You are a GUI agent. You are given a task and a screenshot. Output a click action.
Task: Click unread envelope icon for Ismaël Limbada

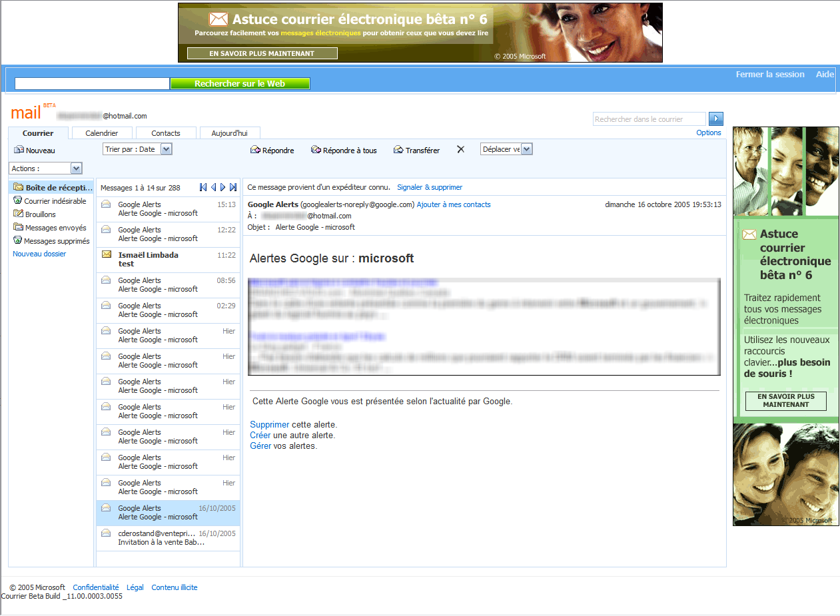(106, 254)
